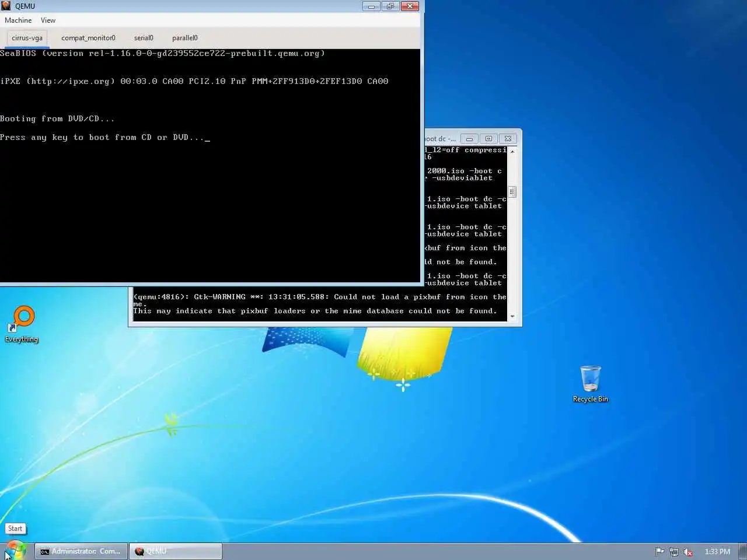Click the muted volume tray icon
Image resolution: width=747 pixels, height=560 pixels.
coord(688,551)
